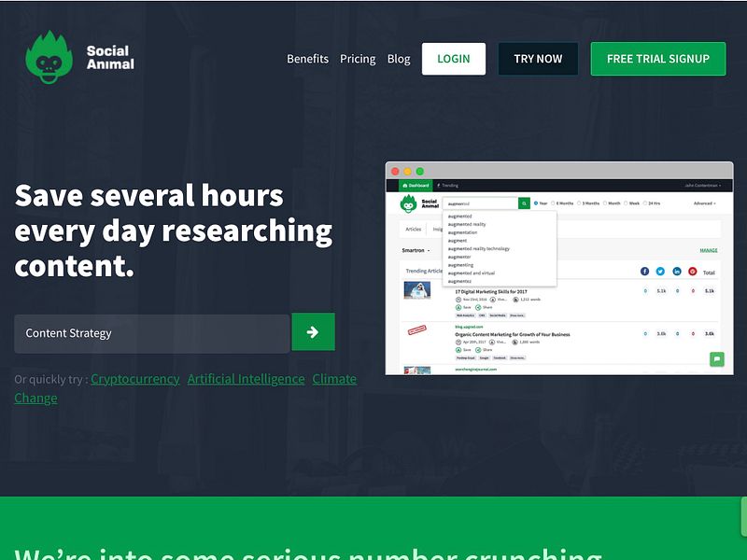
Task: Click the FREE TRIAL SIGNUP button
Action: click(x=658, y=59)
